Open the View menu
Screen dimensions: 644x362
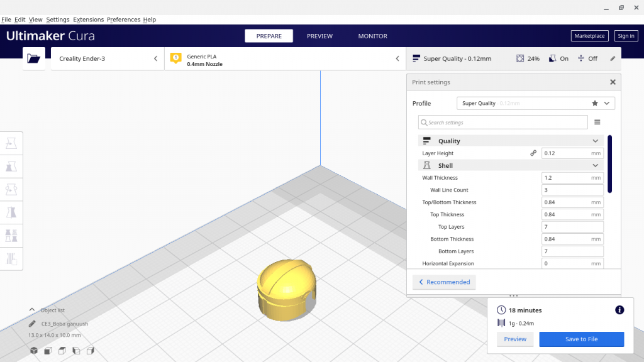coord(35,19)
